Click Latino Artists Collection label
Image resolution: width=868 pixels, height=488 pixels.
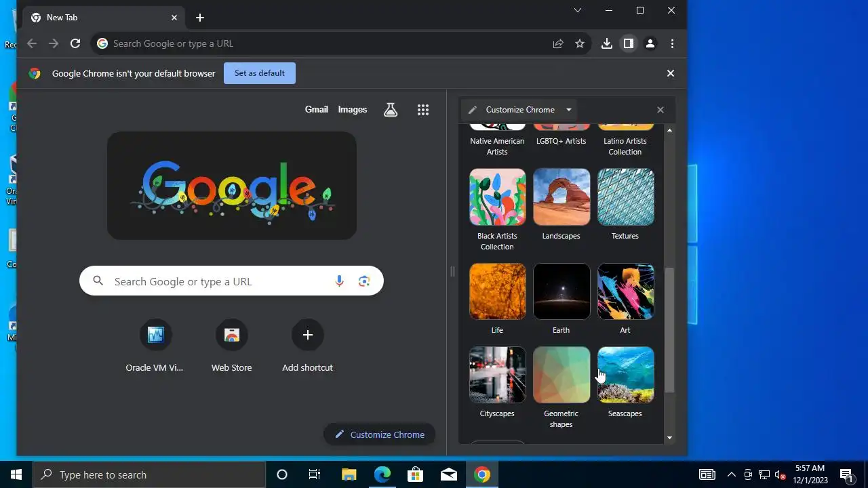click(x=625, y=146)
